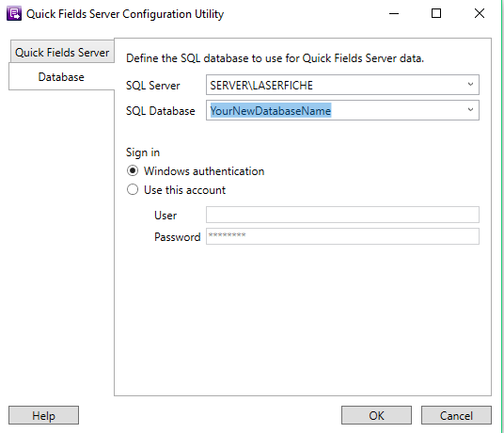The width and height of the screenshot is (504, 433).
Task: Expand the SQL Server dropdown arrow
Action: 470,85
